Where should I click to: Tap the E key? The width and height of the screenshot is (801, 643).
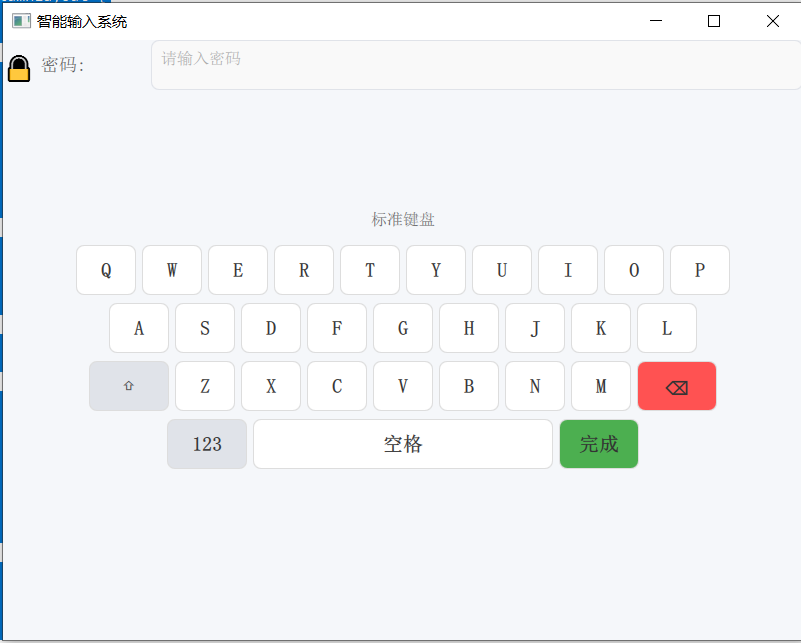(238, 270)
